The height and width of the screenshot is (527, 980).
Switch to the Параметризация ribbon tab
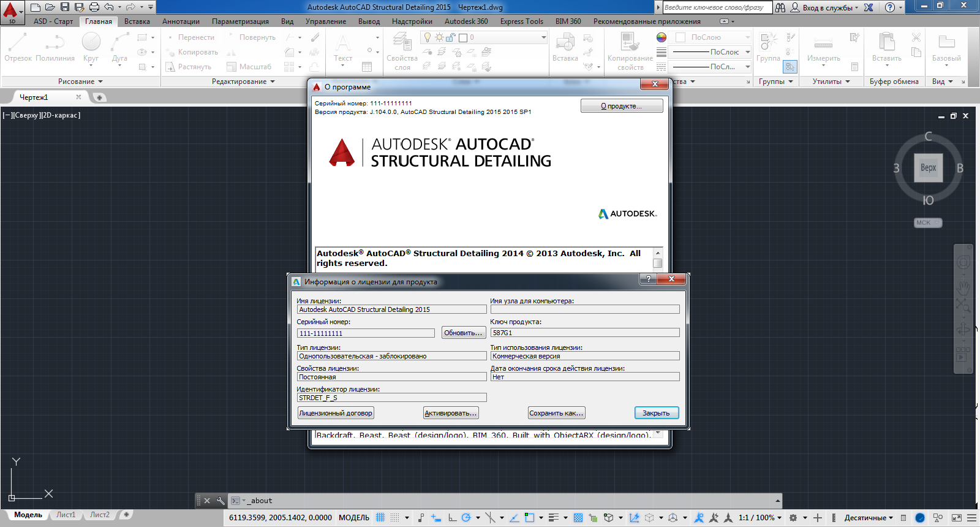(x=240, y=21)
